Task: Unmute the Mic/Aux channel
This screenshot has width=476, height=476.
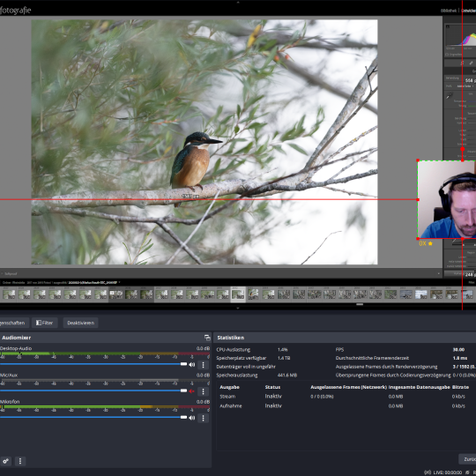Action: pos(191,391)
